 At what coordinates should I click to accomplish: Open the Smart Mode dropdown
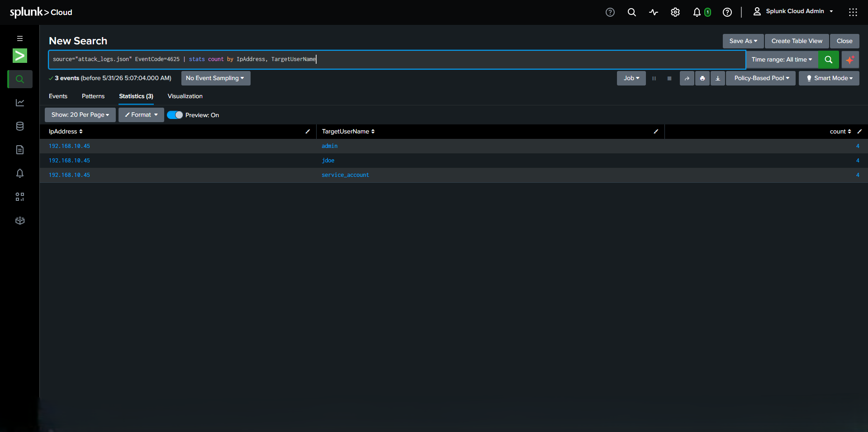tap(829, 78)
